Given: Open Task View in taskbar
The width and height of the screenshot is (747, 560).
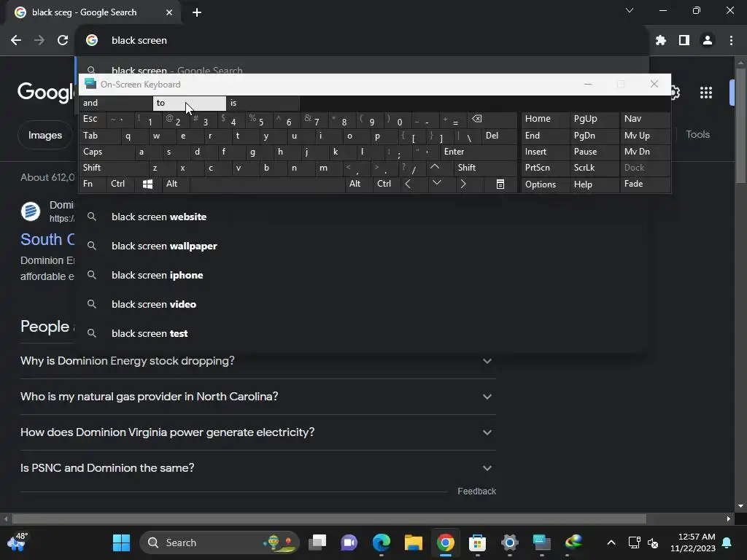Looking at the screenshot, I should pyautogui.click(x=317, y=542).
